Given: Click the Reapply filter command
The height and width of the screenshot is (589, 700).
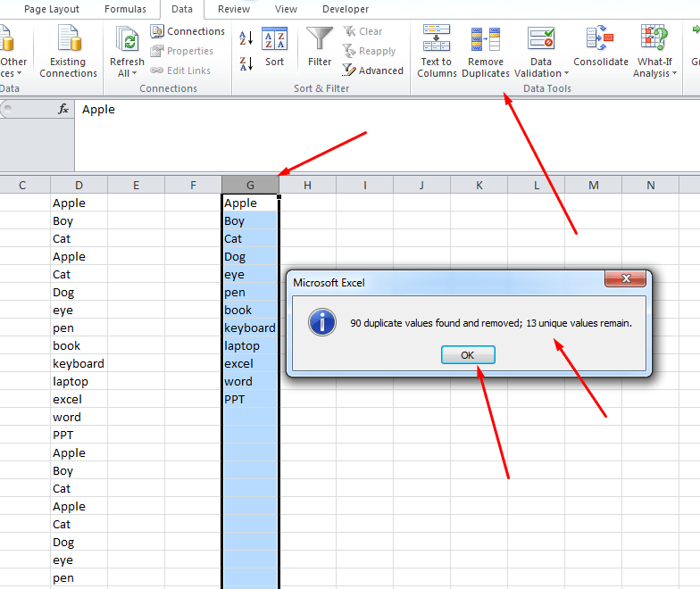Looking at the screenshot, I should [370, 51].
